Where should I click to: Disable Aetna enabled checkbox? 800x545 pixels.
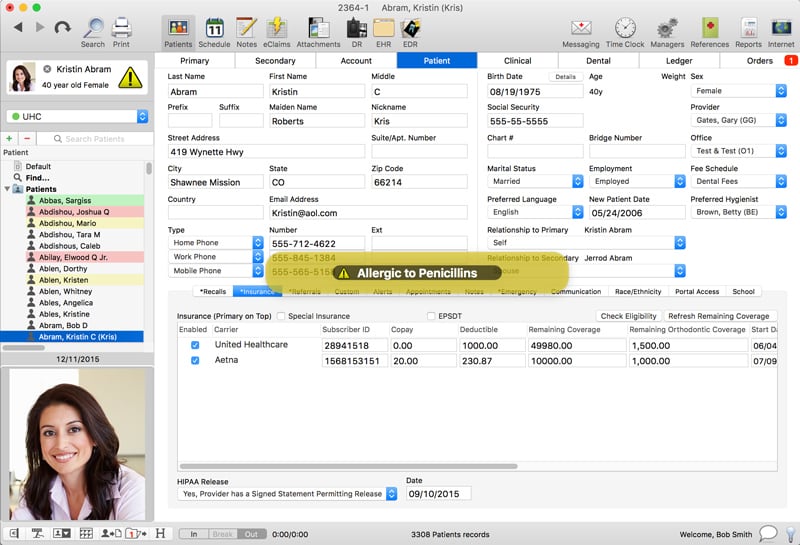[195, 360]
